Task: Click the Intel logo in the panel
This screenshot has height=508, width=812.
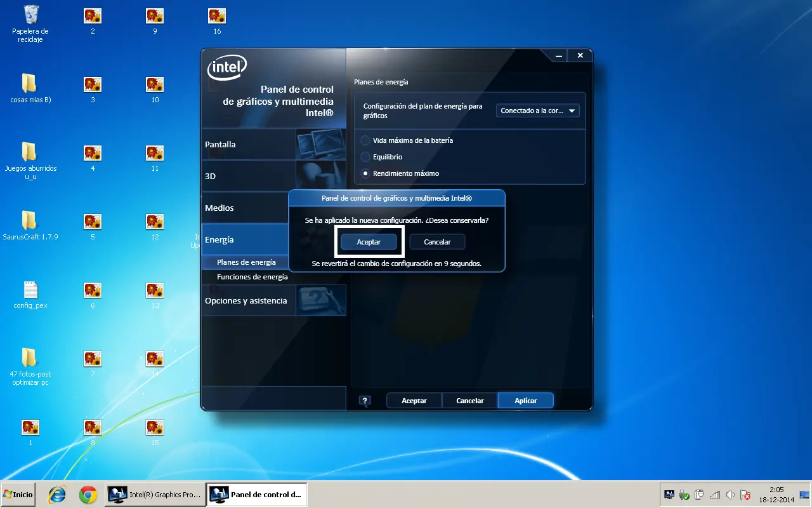Action: pos(226,67)
